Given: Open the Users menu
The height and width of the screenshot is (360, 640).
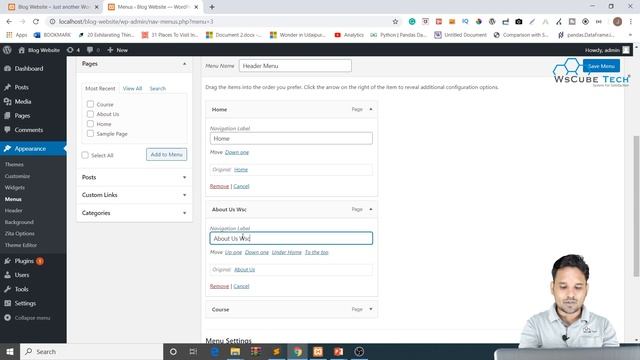Looking at the screenshot, I should point(22,275).
